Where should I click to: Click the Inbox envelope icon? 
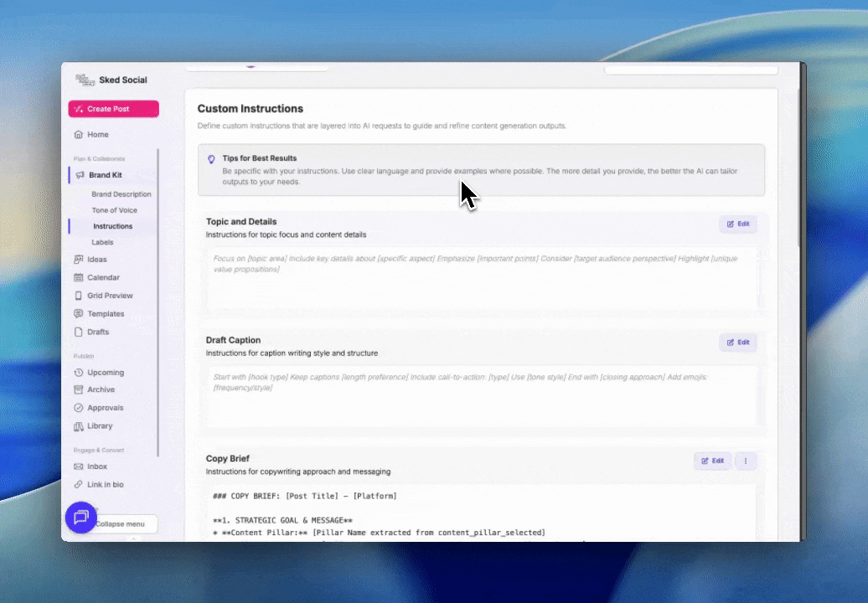78,466
